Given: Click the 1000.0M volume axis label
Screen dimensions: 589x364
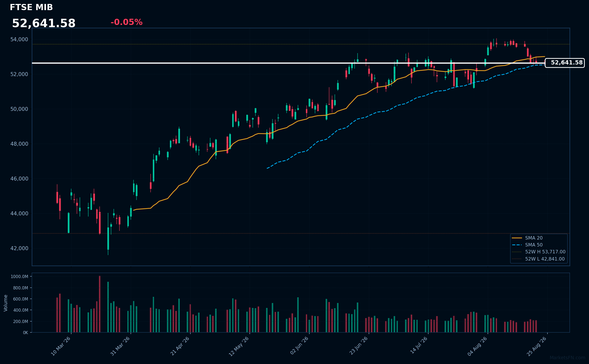Looking at the screenshot, I should pos(19,277).
